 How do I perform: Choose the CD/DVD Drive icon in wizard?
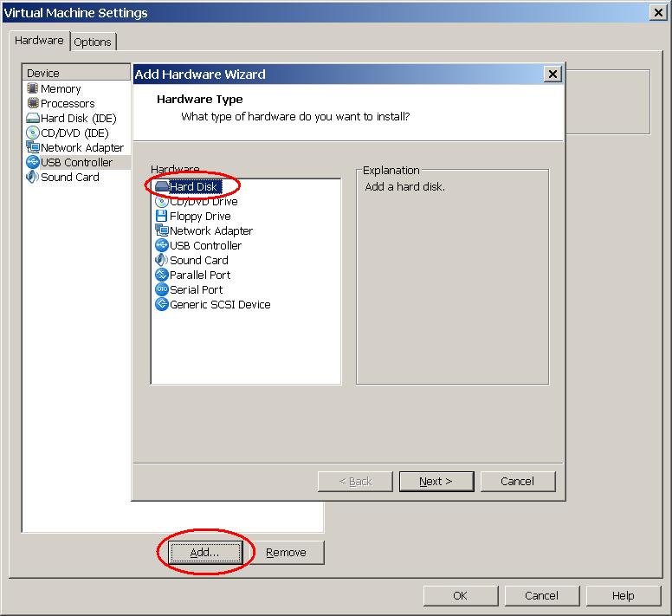(x=162, y=202)
